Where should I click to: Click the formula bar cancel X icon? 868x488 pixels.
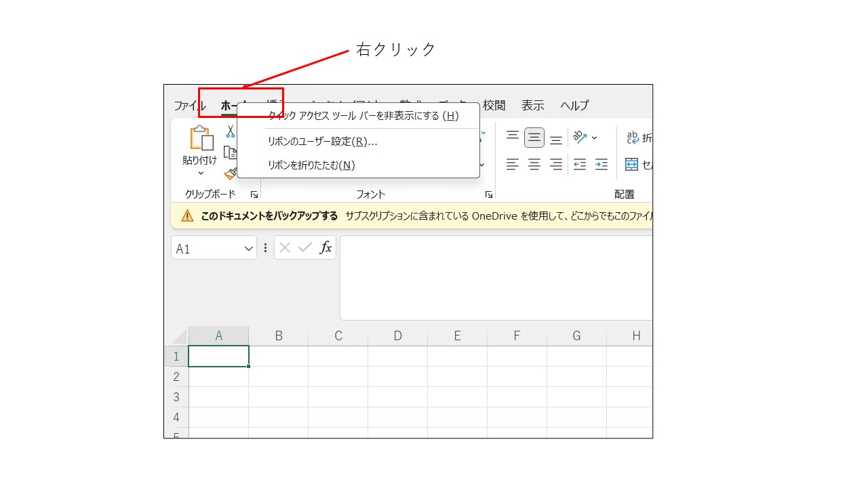click(x=285, y=247)
